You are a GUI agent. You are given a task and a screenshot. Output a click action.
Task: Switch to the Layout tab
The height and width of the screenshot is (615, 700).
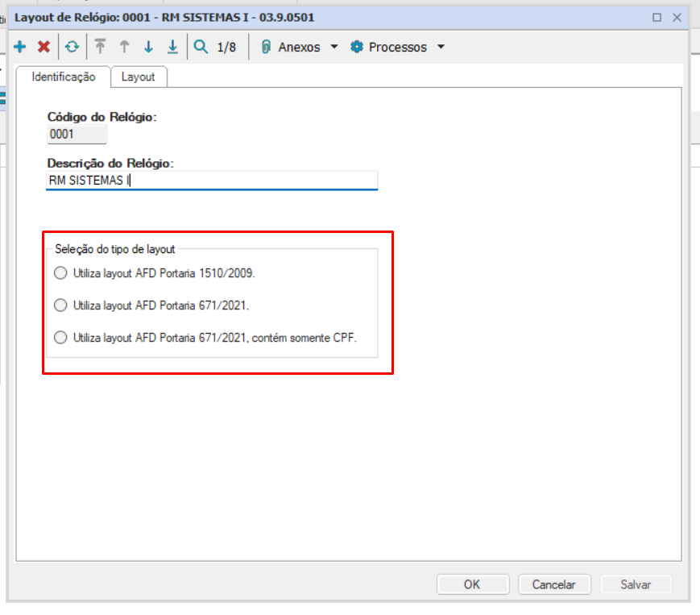point(139,77)
